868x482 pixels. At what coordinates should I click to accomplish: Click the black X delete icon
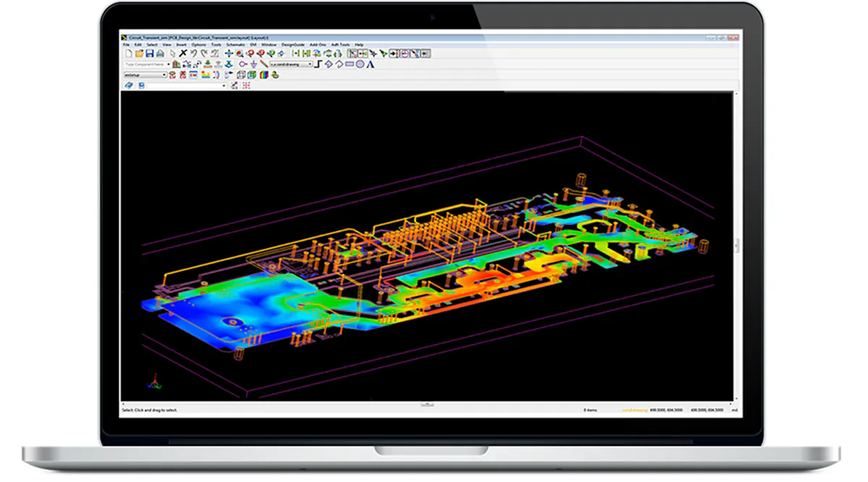point(183,53)
